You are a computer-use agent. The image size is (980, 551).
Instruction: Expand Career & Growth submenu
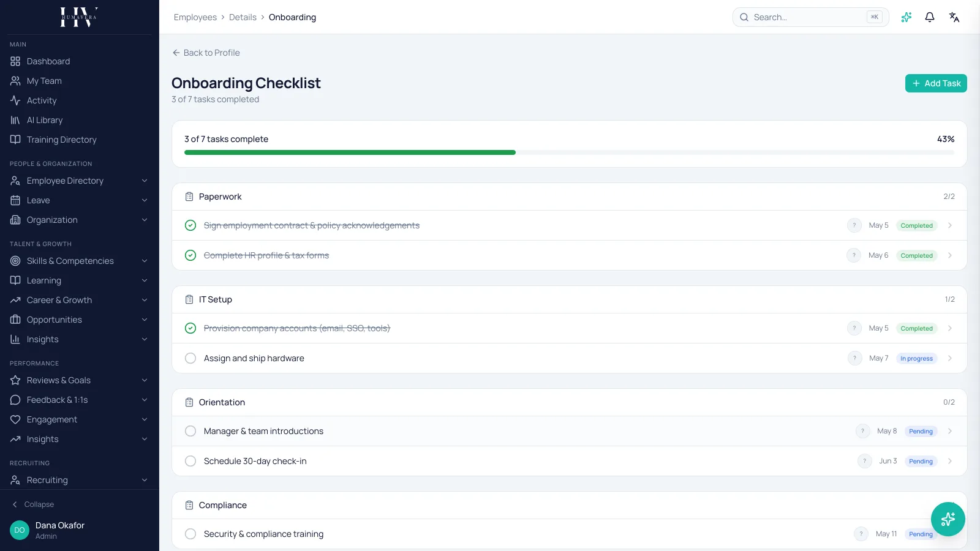coord(145,300)
